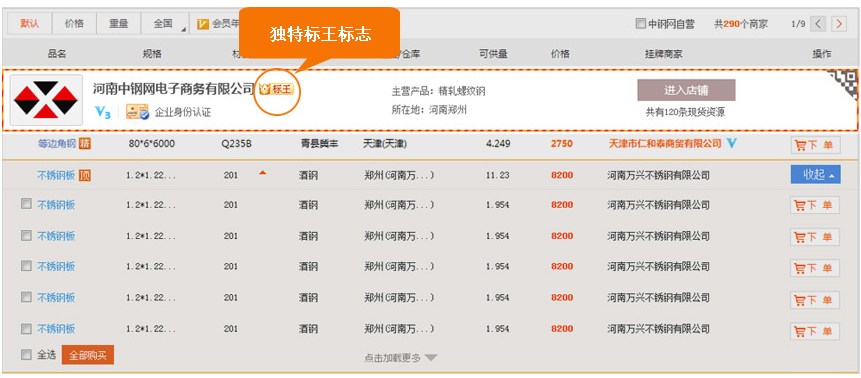The width and height of the screenshot is (861, 378).
Task: Click the blue V icon after 天津市仁和泰商贸有限公司
Action: tap(731, 143)
